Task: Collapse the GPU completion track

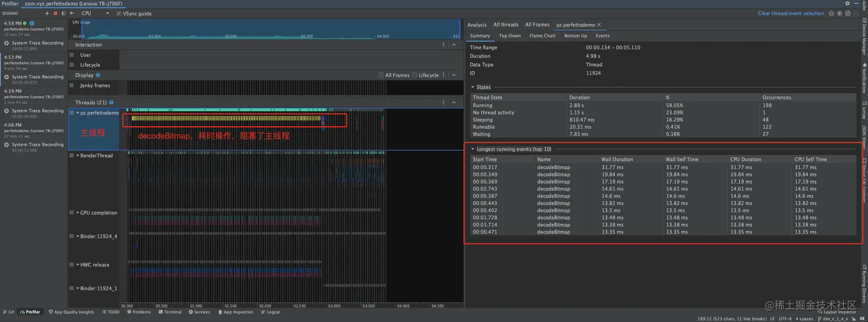Action: pyautogui.click(x=77, y=213)
